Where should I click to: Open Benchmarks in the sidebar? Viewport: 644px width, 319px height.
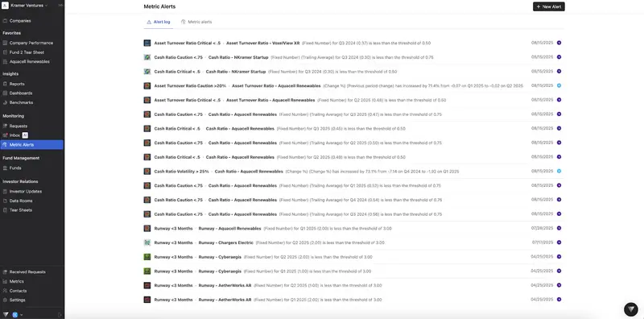(x=21, y=102)
